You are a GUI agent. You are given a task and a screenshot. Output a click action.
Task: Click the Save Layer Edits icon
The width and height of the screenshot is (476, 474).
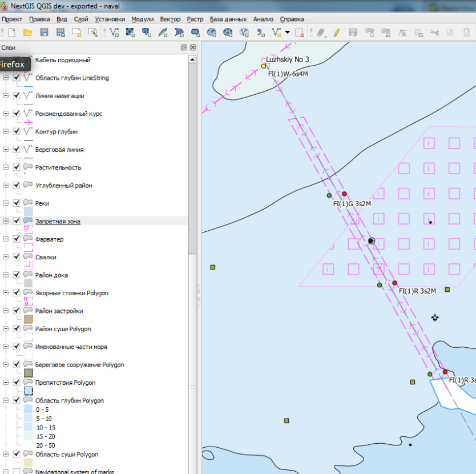(x=353, y=33)
